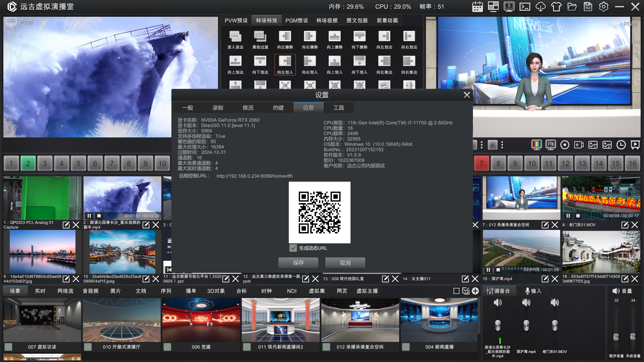Click the add scene plus icon
This screenshot has height=362, width=644.
pos(475,291)
